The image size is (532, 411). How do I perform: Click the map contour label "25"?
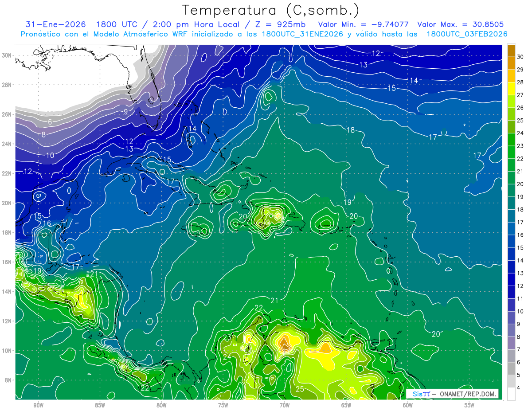pyautogui.click(x=300, y=389)
